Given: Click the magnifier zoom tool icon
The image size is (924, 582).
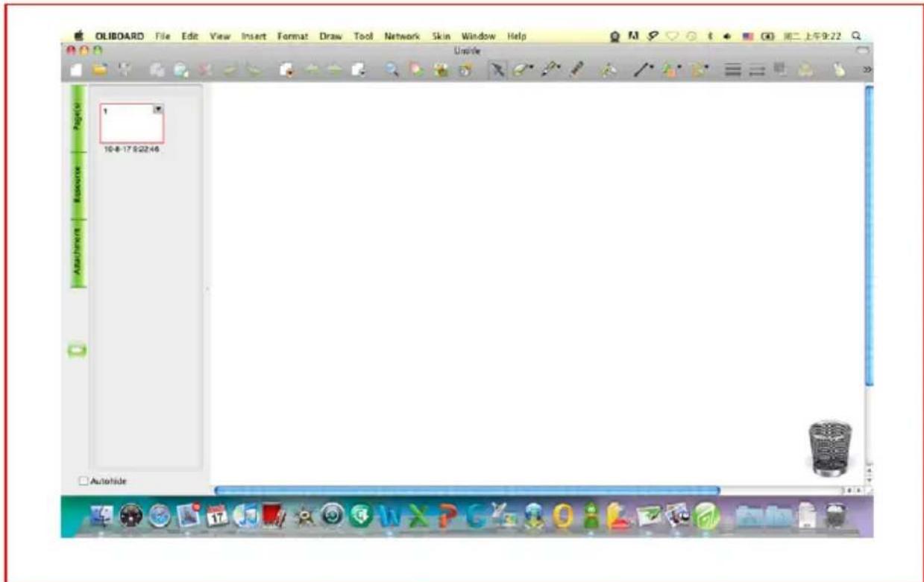Looking at the screenshot, I should pyautogui.click(x=391, y=69).
